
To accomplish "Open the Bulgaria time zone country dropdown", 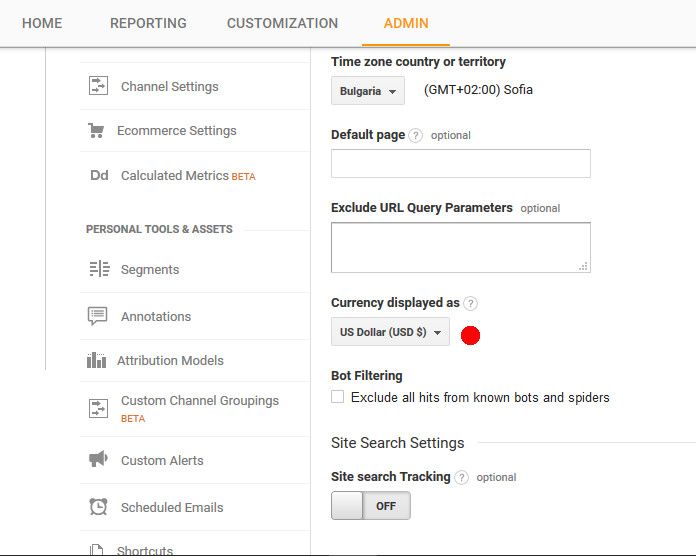I will click(368, 91).
